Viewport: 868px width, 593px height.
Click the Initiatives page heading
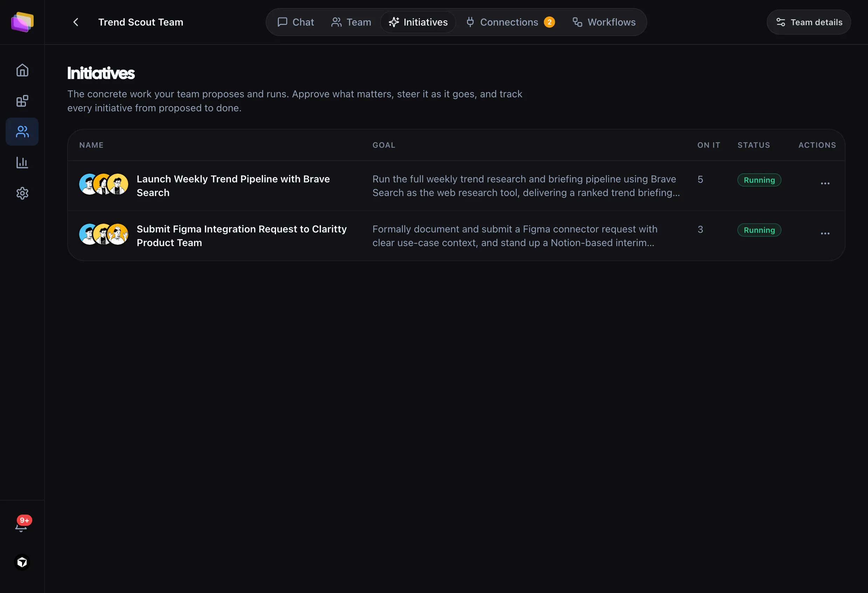(101, 73)
